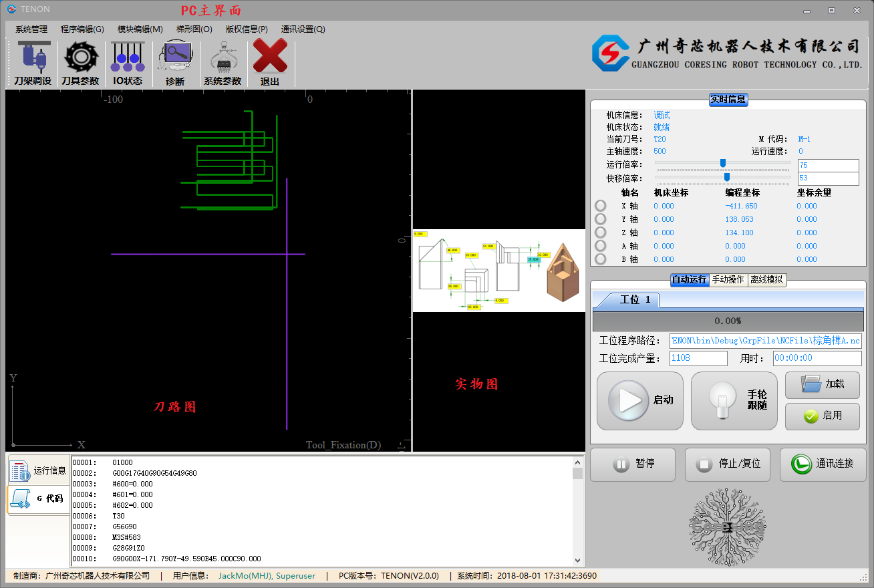Select the X 轴 radio button
Viewport: 874px width, 588px height.
(601, 206)
